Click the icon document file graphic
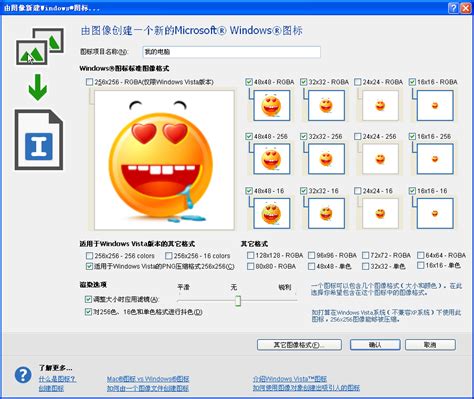The image size is (474, 399). [x=39, y=140]
